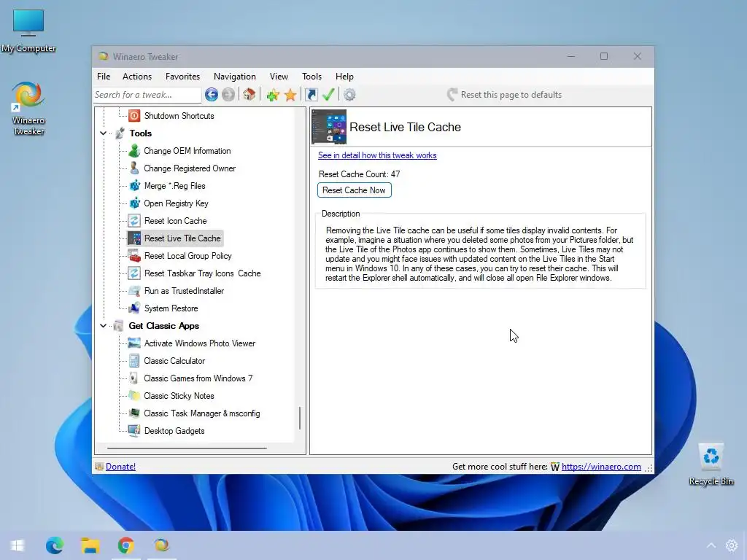This screenshot has width=747, height=560.
Task: Open Favorites via the orange star icon
Action: (x=290, y=95)
